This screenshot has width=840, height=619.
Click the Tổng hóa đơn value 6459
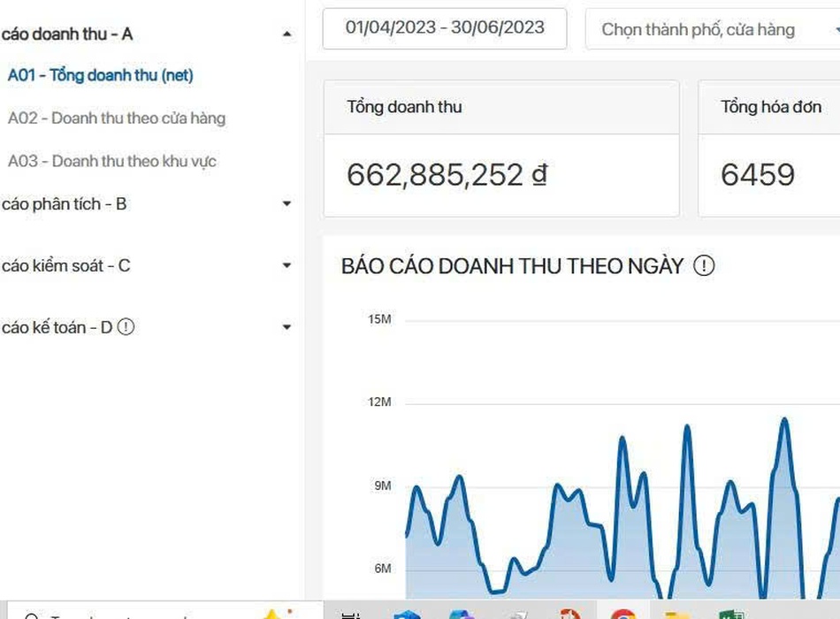click(758, 175)
